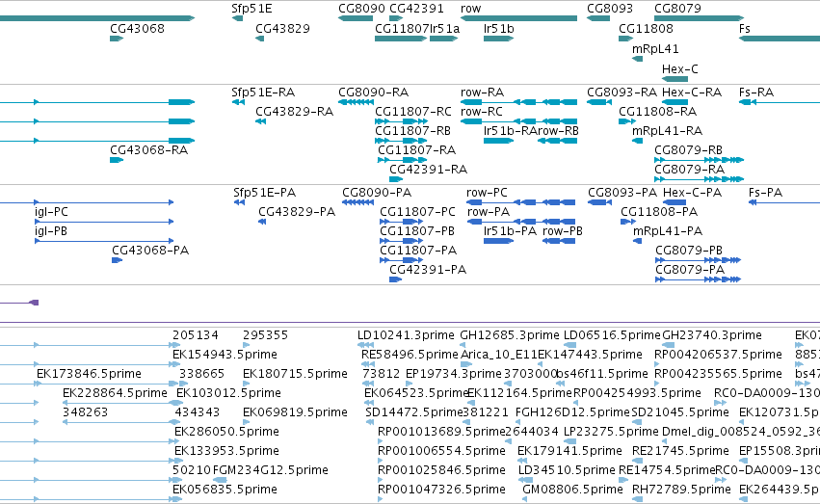Click the CG43068 gene label
The height and width of the screenshot is (504, 820).
point(137,28)
